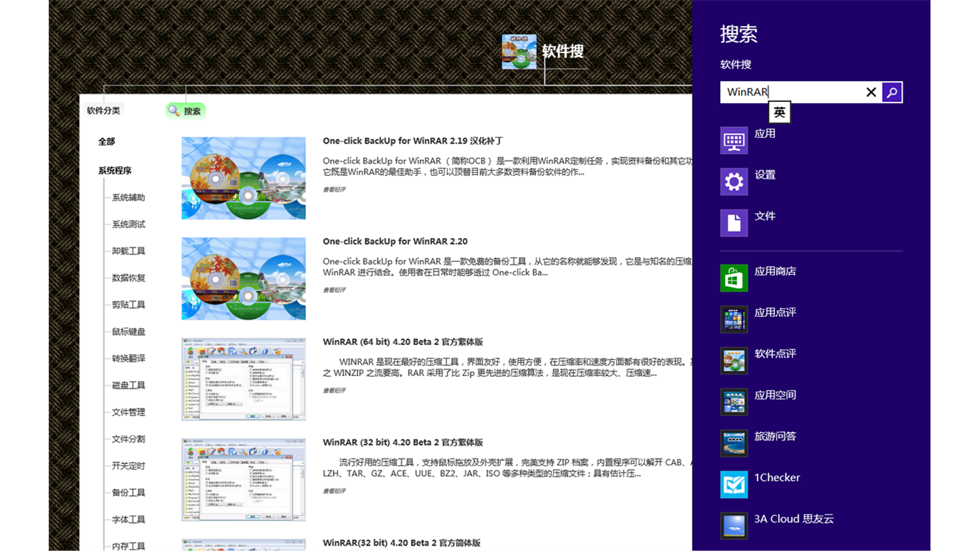Screen dimensions: 980x551
Task: Open WinRAR (32 bit) 官方繁体版 thumbnail
Action: [244, 480]
